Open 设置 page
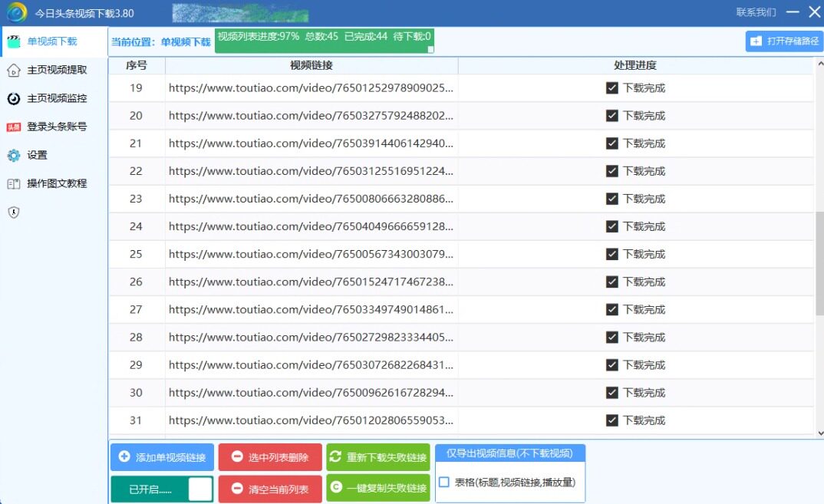Image resolution: width=824 pixels, height=504 pixels. pos(54,155)
